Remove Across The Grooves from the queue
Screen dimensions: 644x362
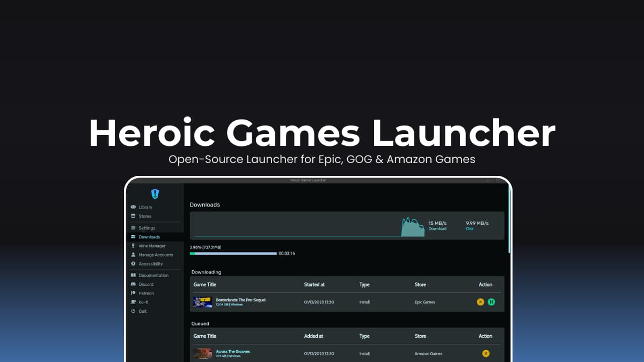tap(486, 353)
